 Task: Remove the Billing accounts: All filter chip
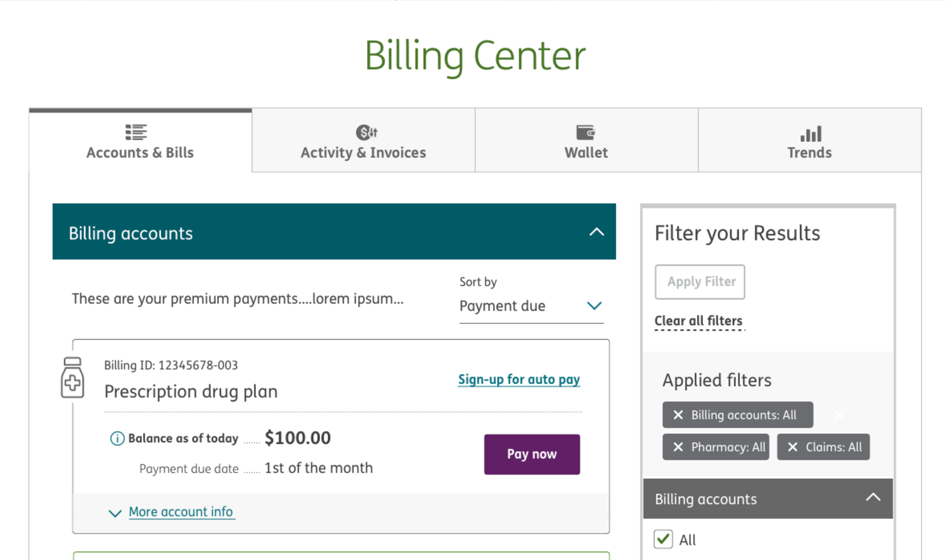click(678, 415)
